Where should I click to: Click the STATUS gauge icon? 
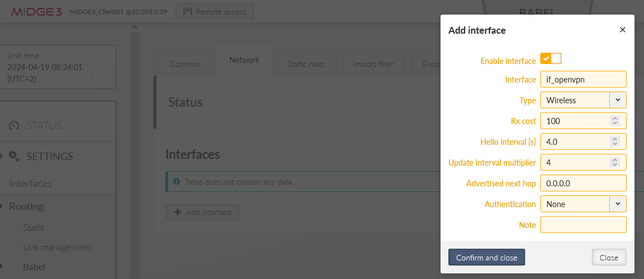coord(15,126)
